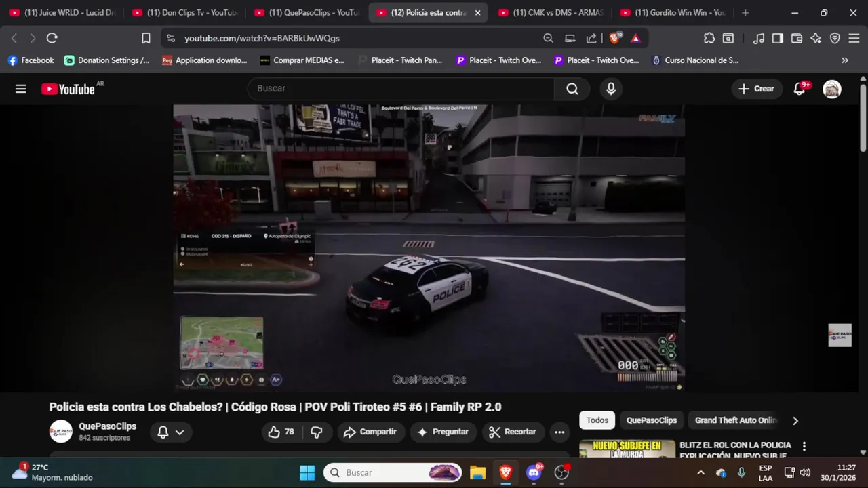Image resolution: width=868 pixels, height=488 pixels.
Task: Open Brave Rewards triangle icon
Action: (635, 39)
